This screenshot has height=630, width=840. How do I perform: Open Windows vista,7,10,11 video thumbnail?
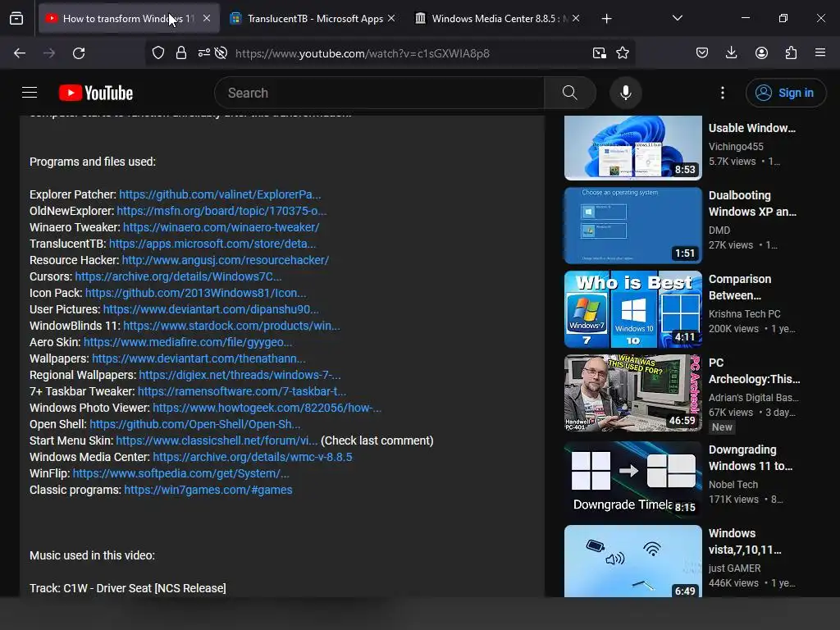coord(632,561)
